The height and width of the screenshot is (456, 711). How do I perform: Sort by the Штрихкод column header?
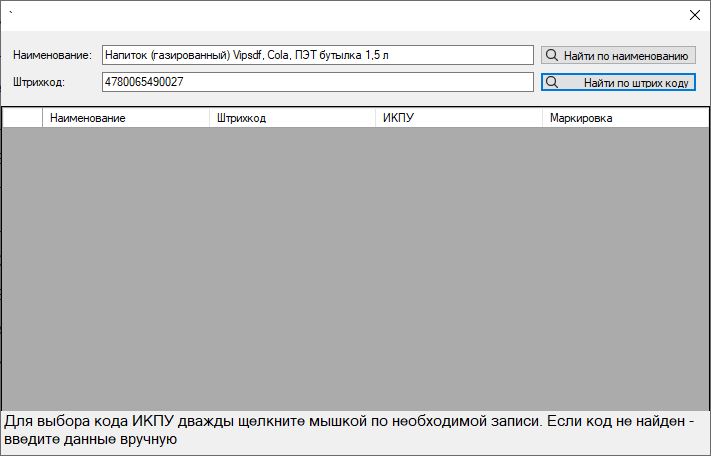click(292, 118)
